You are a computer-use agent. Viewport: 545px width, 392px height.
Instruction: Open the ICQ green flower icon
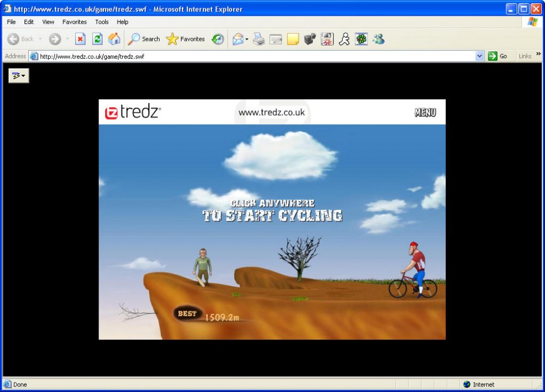[x=361, y=39]
